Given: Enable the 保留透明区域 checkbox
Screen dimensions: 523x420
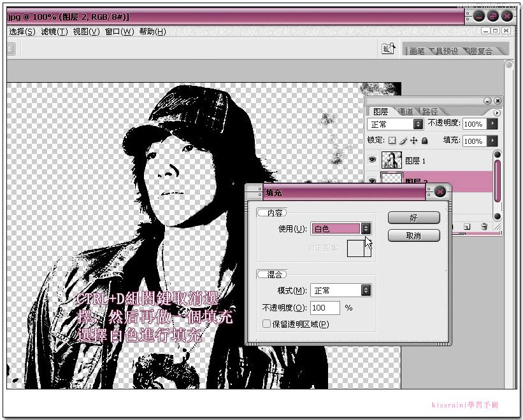Looking at the screenshot, I should (266, 324).
